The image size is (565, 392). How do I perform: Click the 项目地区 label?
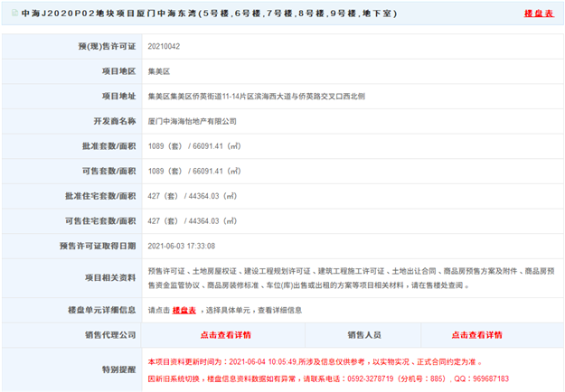(119, 71)
